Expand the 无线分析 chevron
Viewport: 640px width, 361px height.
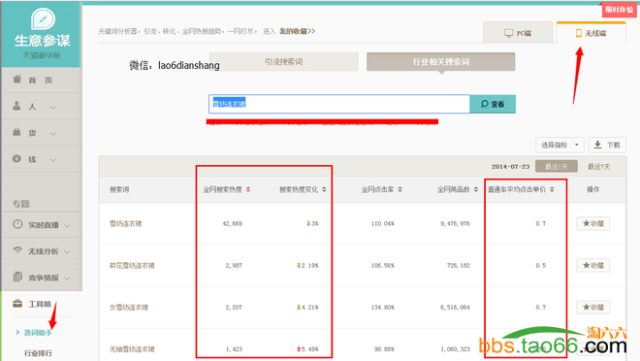[x=67, y=252]
